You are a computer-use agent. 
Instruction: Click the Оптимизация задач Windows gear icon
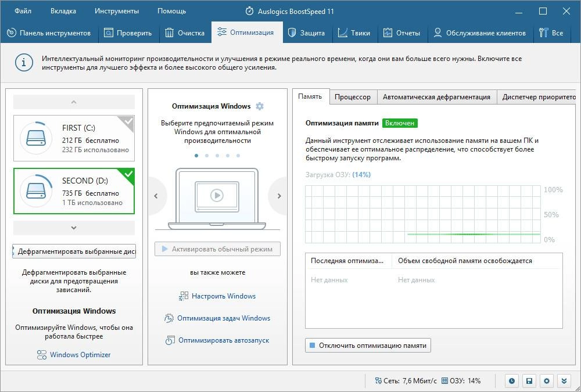click(169, 318)
